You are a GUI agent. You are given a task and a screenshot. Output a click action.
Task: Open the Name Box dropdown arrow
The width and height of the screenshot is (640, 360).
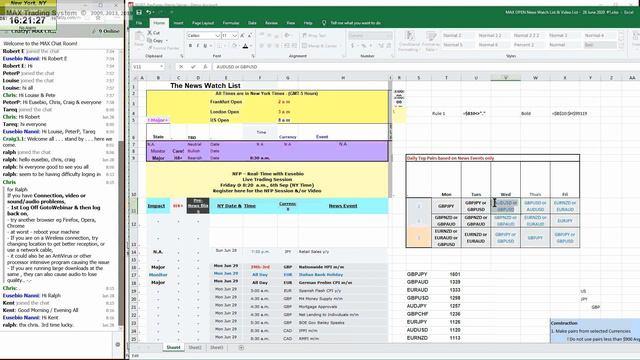point(162,67)
